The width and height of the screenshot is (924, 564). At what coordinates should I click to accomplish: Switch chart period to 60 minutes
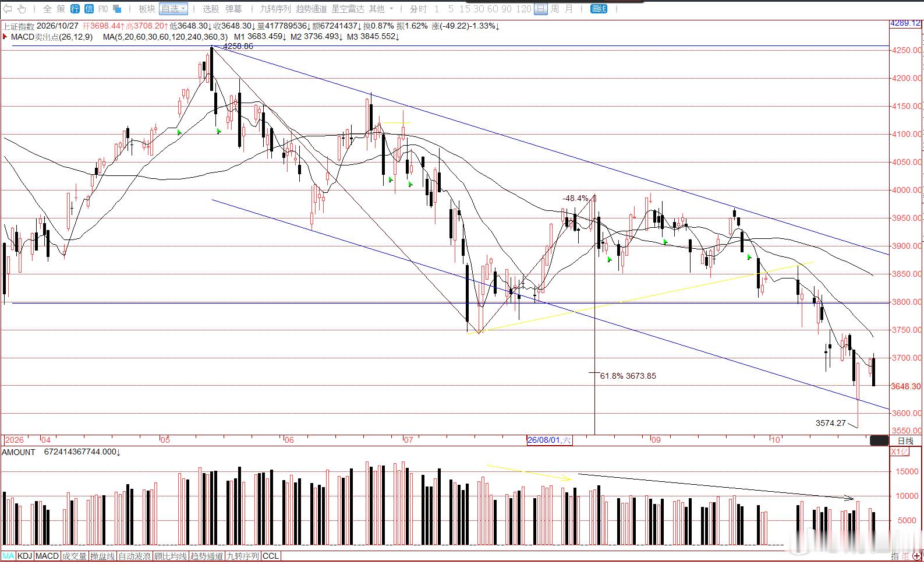tap(493, 9)
